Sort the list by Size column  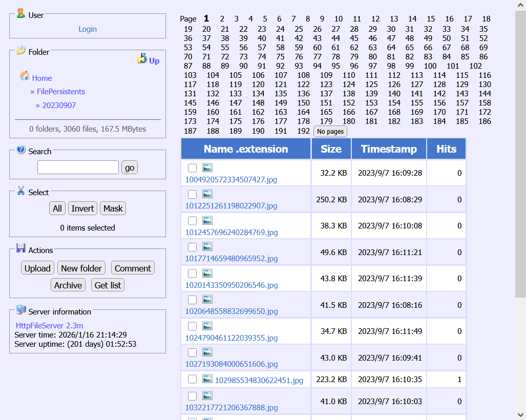click(x=331, y=149)
